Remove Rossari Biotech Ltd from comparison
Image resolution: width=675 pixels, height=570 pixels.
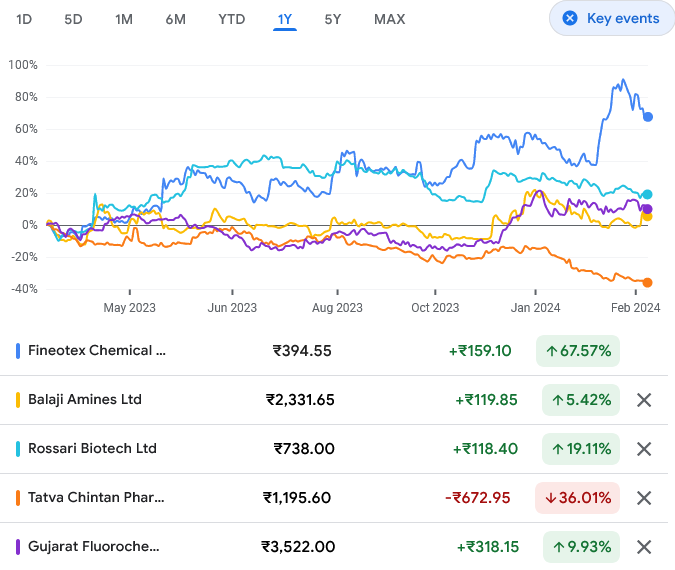(644, 449)
